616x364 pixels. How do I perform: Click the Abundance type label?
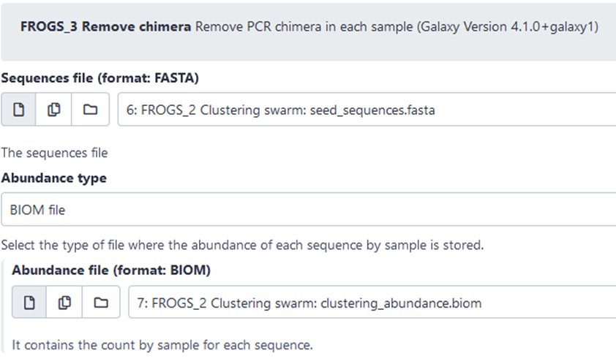[53, 178]
